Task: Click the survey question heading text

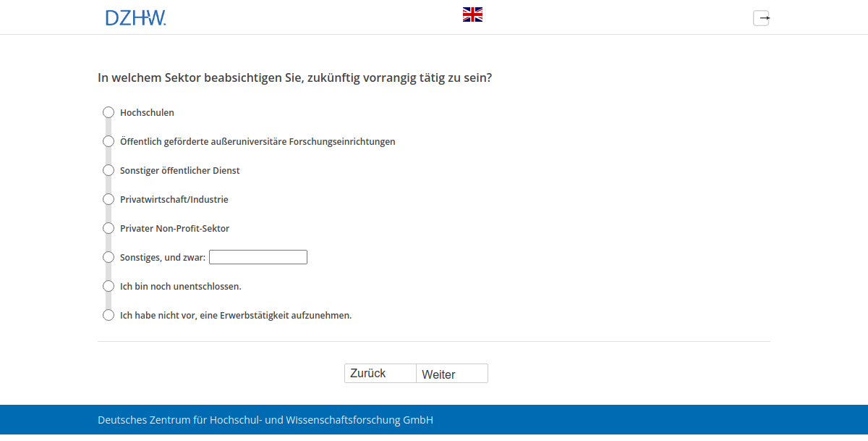Action: click(x=294, y=77)
